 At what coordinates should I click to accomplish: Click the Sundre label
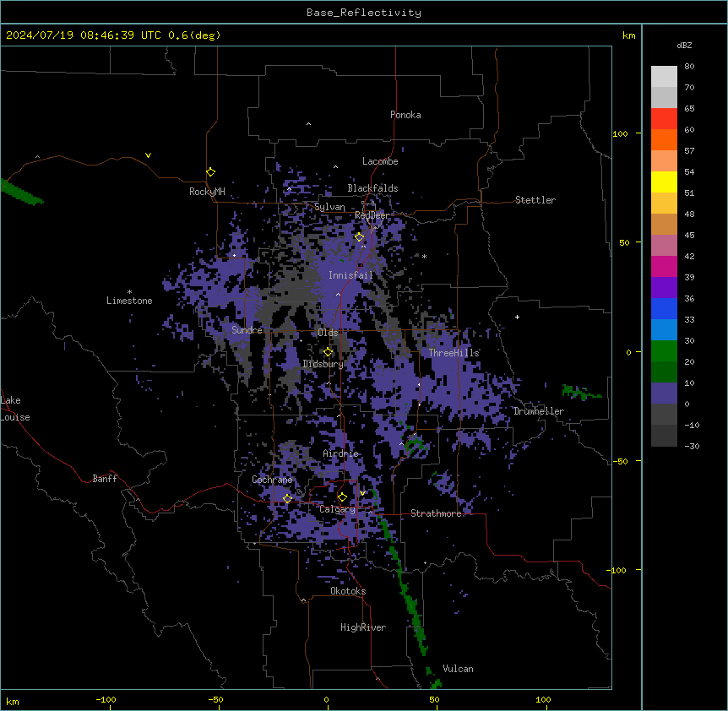point(247,330)
